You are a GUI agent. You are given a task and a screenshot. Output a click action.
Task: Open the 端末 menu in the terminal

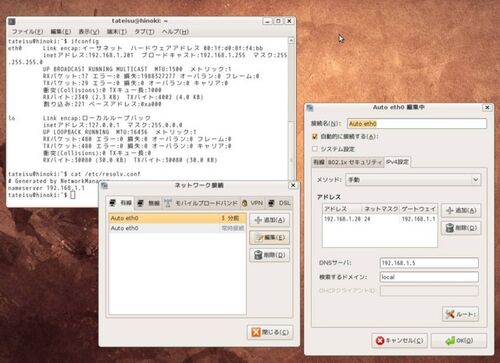(x=117, y=32)
